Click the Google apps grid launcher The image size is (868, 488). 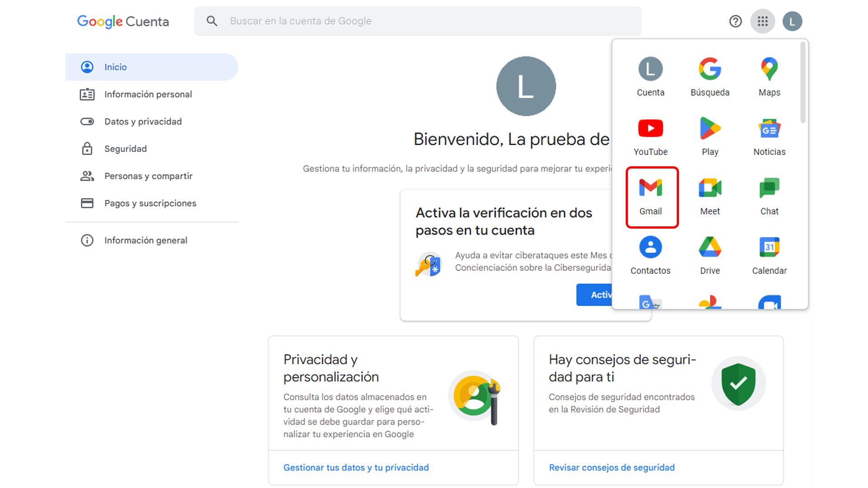763,21
